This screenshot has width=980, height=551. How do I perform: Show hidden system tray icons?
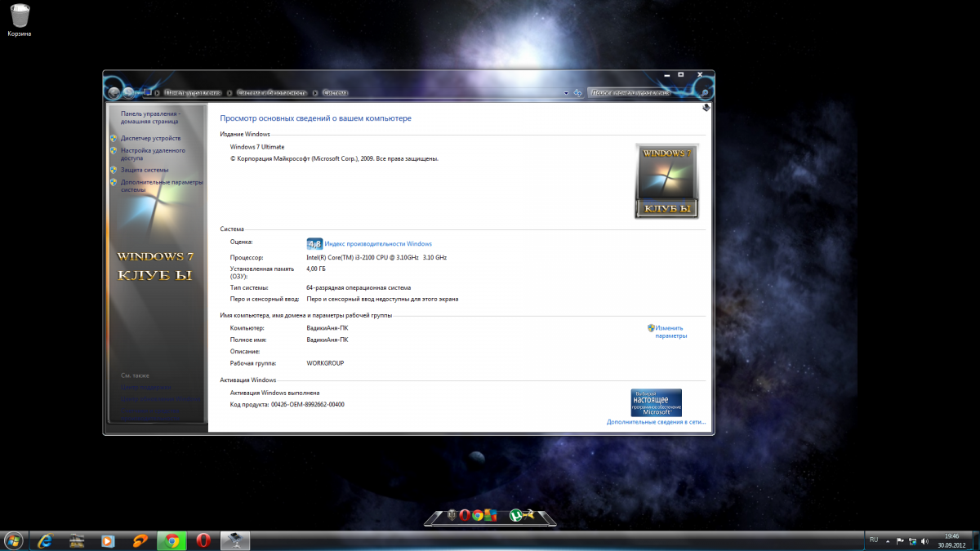(x=889, y=540)
